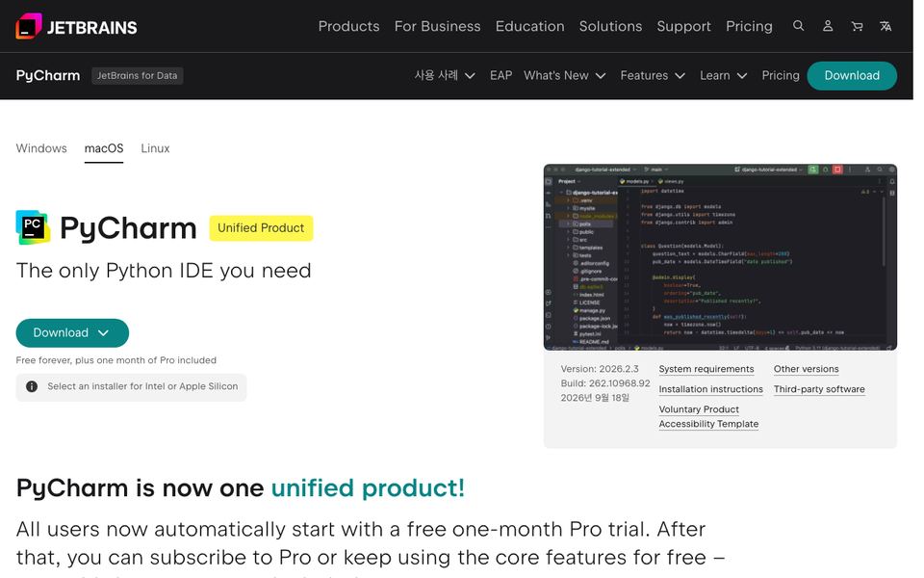Expand the Features dropdown
This screenshot has width=924, height=578.
point(653,75)
